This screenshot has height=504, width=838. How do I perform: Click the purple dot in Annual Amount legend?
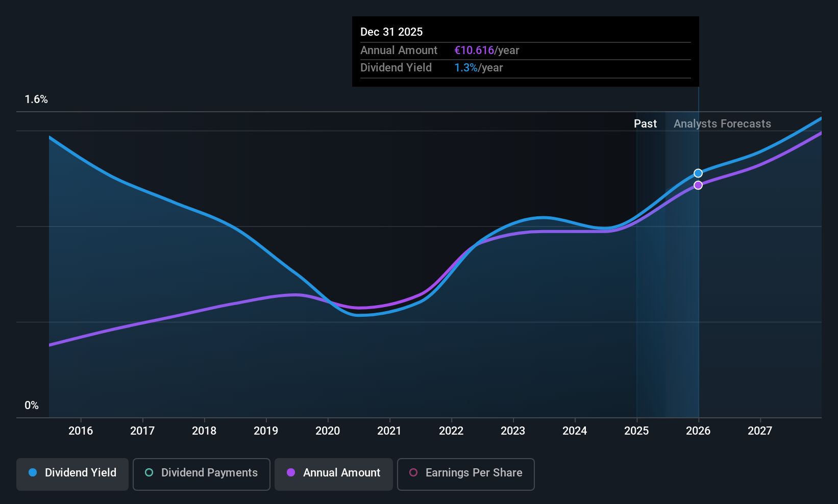[x=291, y=472]
